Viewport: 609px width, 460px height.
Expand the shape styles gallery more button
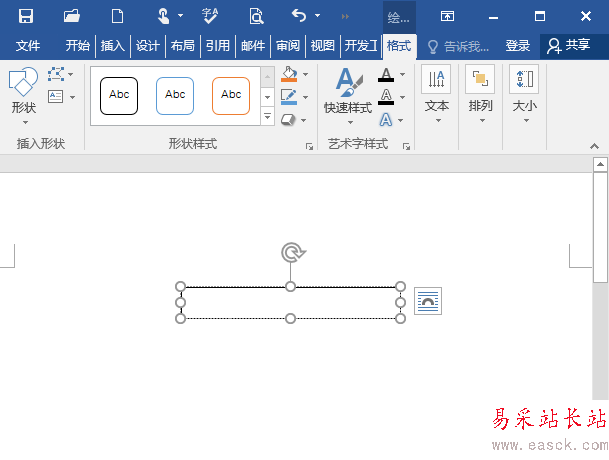[267, 116]
